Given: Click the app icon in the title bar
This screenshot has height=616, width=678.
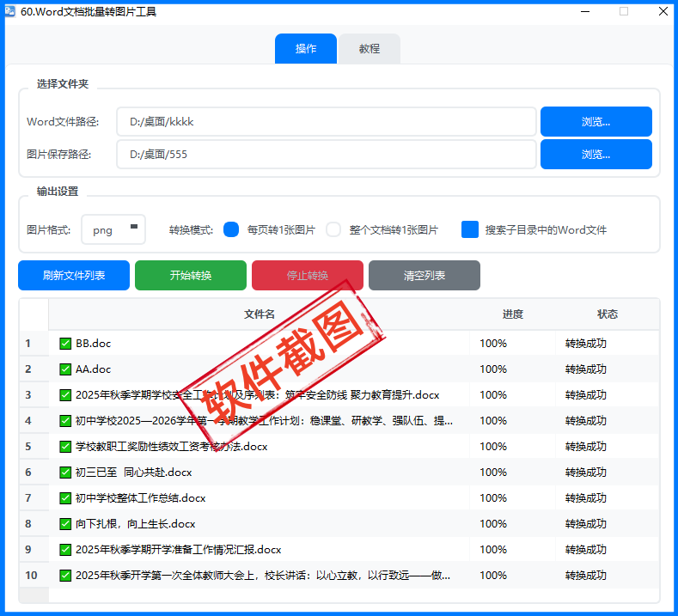Looking at the screenshot, I should 10,12.
